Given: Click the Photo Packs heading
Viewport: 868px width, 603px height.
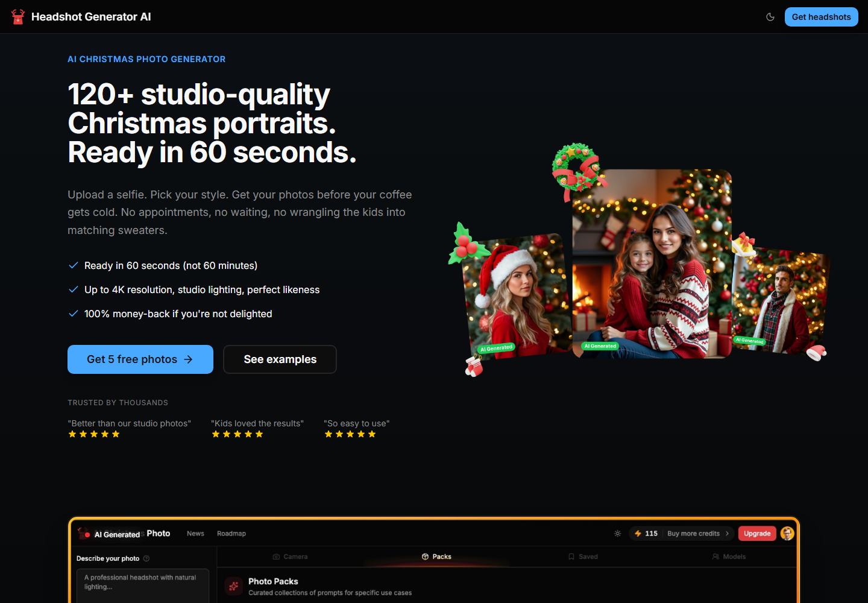Looking at the screenshot, I should coord(273,581).
